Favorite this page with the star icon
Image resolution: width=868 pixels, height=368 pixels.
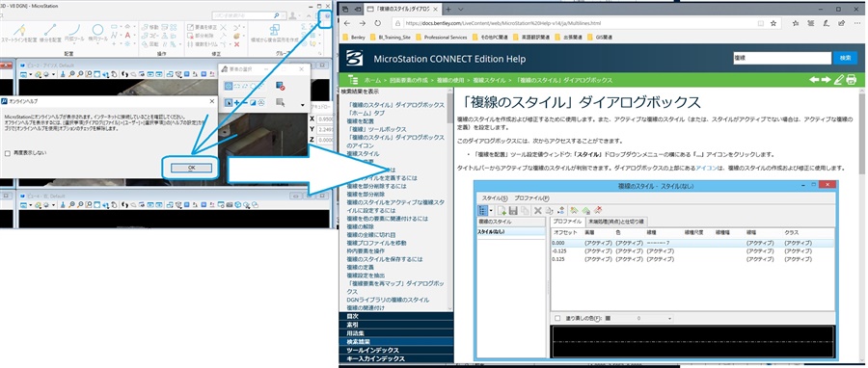pos(773,24)
